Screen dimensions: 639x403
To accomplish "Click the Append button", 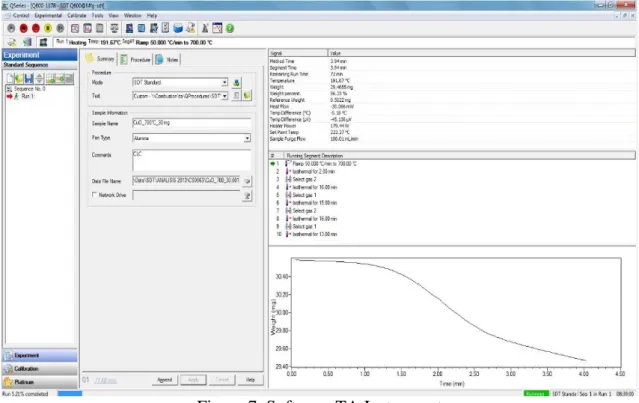I will coord(165,380).
